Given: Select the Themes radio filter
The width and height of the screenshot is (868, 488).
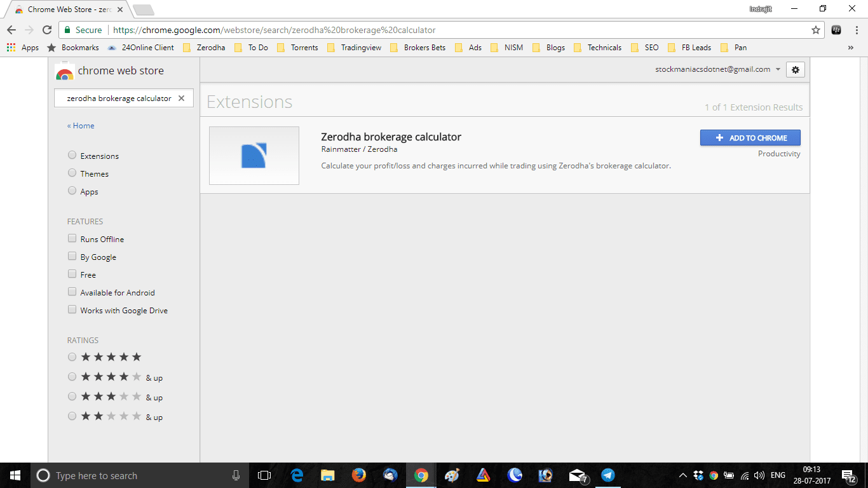Looking at the screenshot, I should (72, 173).
